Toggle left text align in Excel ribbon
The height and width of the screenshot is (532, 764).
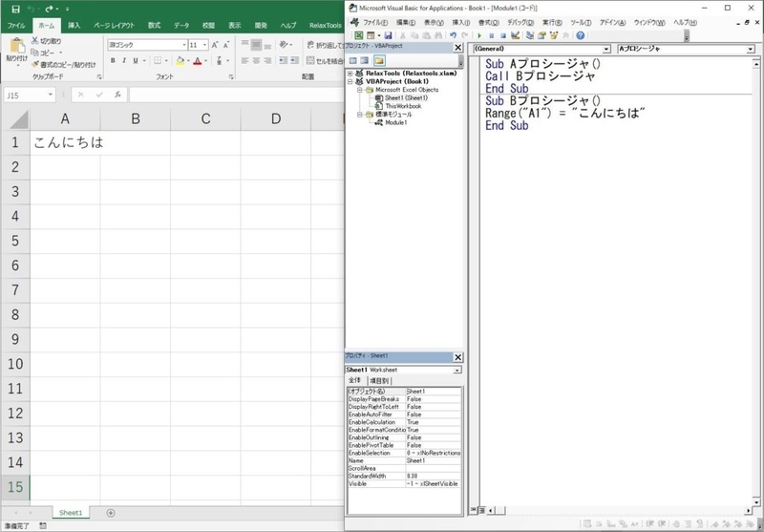[x=245, y=61]
